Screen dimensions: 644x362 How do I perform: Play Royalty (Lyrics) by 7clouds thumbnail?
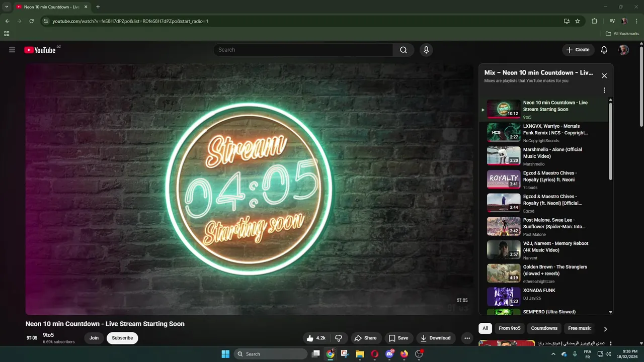pos(504,179)
